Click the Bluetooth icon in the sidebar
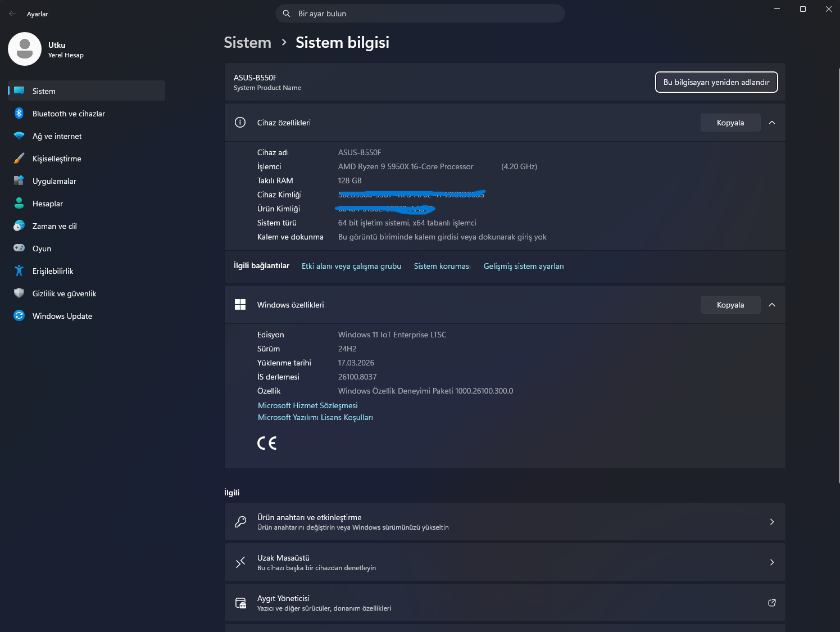840x632 pixels. click(19, 113)
